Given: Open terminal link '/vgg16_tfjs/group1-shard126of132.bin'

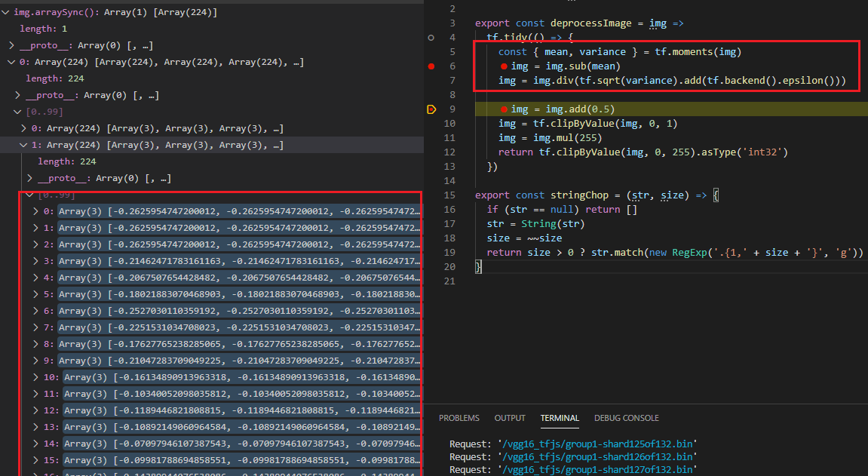Looking at the screenshot, I should pos(597,456).
